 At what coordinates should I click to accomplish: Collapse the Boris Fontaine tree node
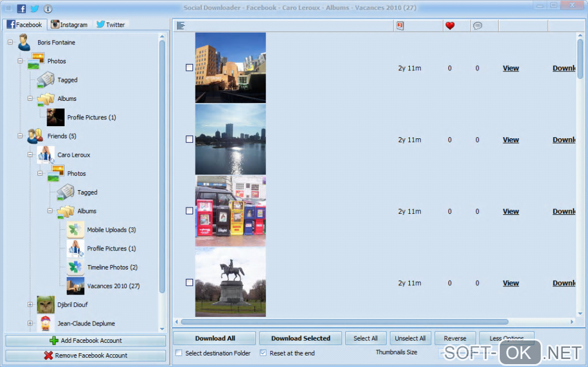click(x=10, y=43)
